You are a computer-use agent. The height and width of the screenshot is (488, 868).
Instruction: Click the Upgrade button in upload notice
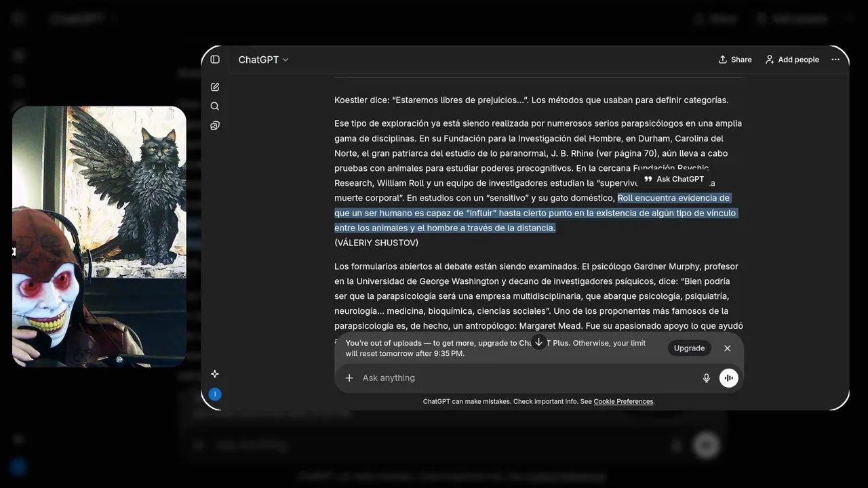689,348
